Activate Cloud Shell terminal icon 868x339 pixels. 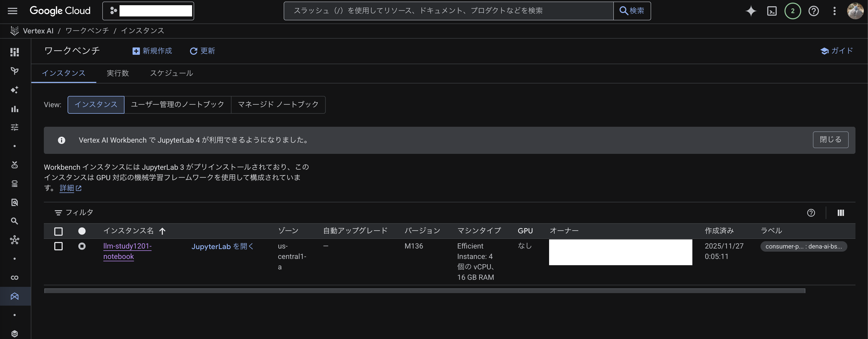[772, 11]
